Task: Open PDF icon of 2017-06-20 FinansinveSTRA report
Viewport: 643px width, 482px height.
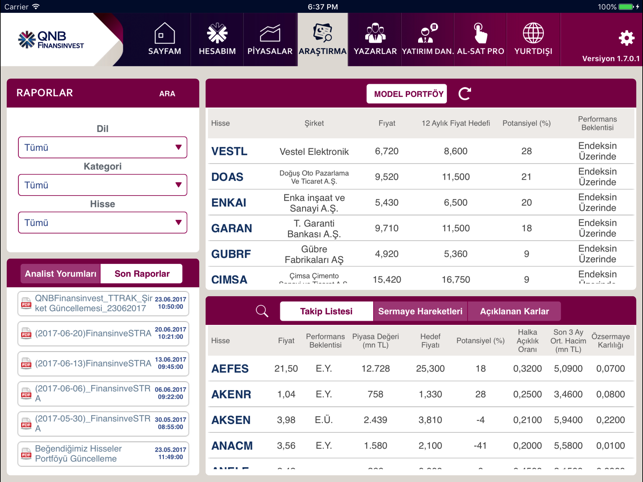Action: click(26, 334)
